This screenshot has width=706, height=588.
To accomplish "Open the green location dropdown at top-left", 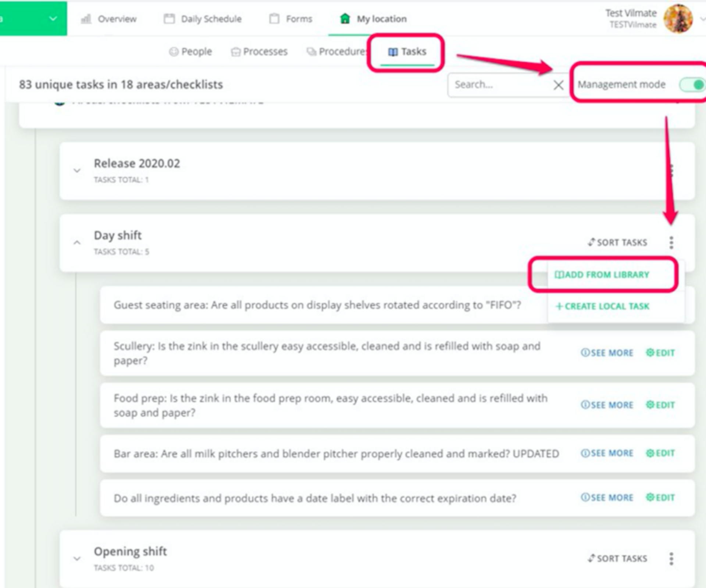I will tap(53, 18).
